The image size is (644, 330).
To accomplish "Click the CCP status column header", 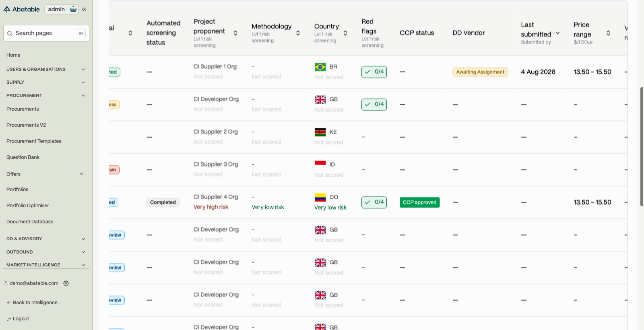I will click(417, 33).
